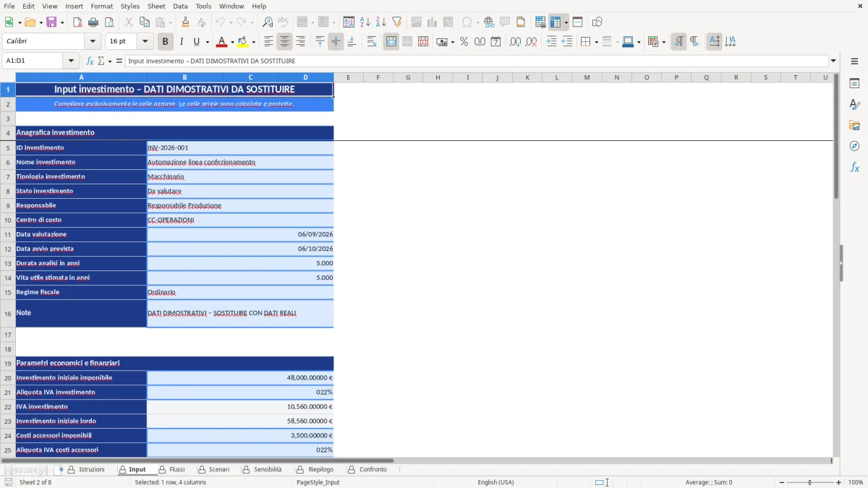Click the Increase Indent icon

551,42
